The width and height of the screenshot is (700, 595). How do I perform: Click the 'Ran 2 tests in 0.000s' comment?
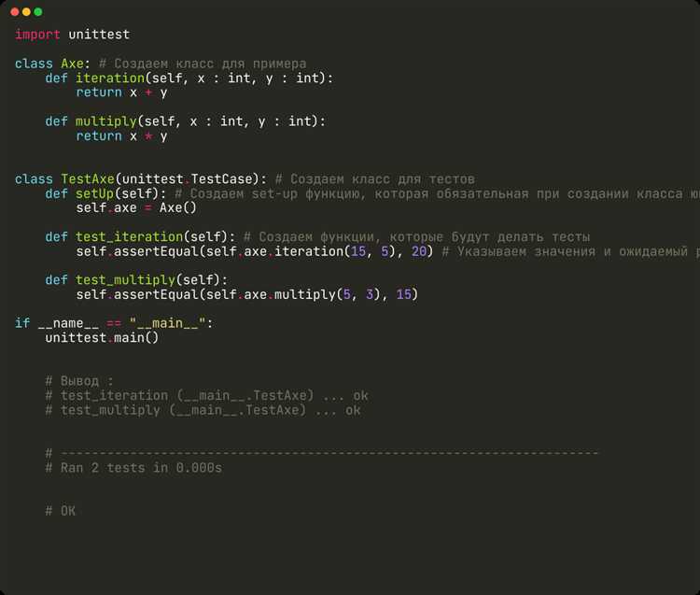coord(133,468)
